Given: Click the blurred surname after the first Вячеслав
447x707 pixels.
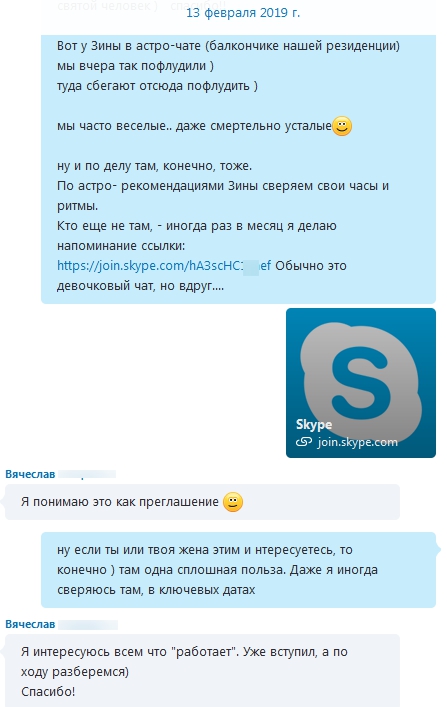Looking at the screenshot, I should (87, 474).
